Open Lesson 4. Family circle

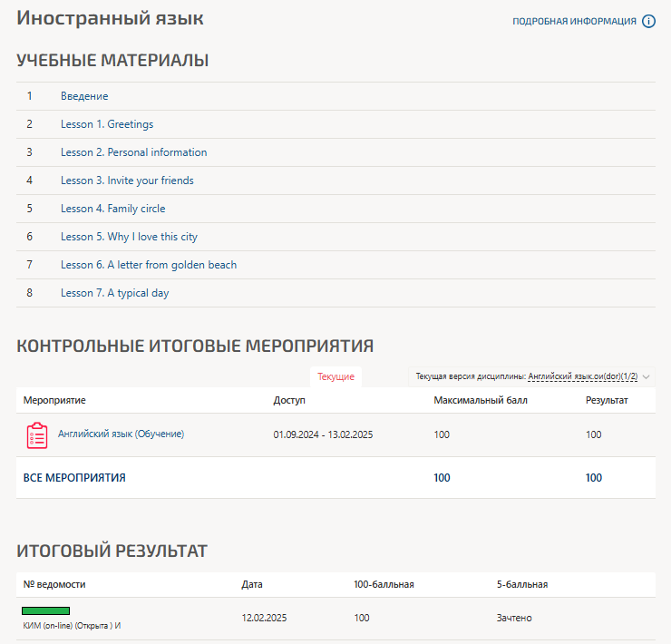pos(112,209)
